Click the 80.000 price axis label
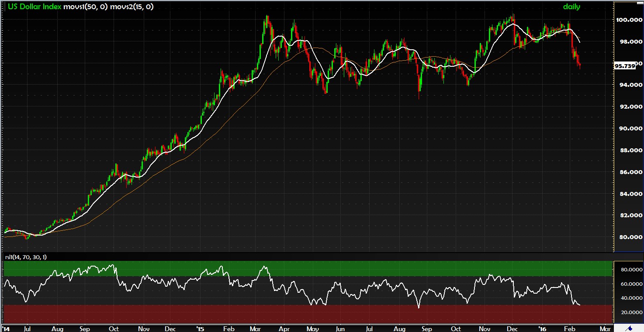This screenshot has width=644, height=332. tap(629, 237)
